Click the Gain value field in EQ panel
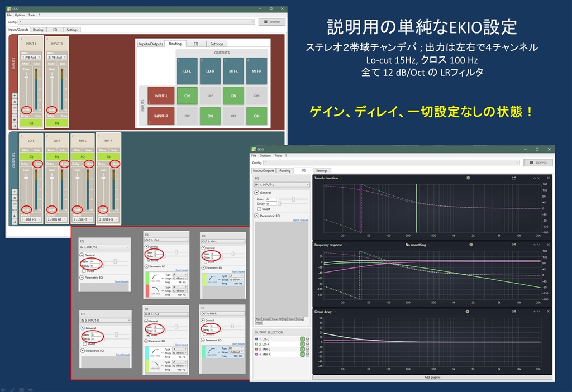Screen dimensions: 572x392 (271, 199)
